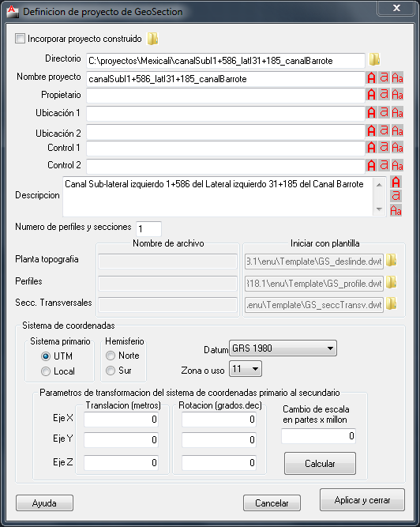Image resolution: width=420 pixels, height=527 pixels.
Task: Focus Translacion Eje X field
Action: point(122,419)
